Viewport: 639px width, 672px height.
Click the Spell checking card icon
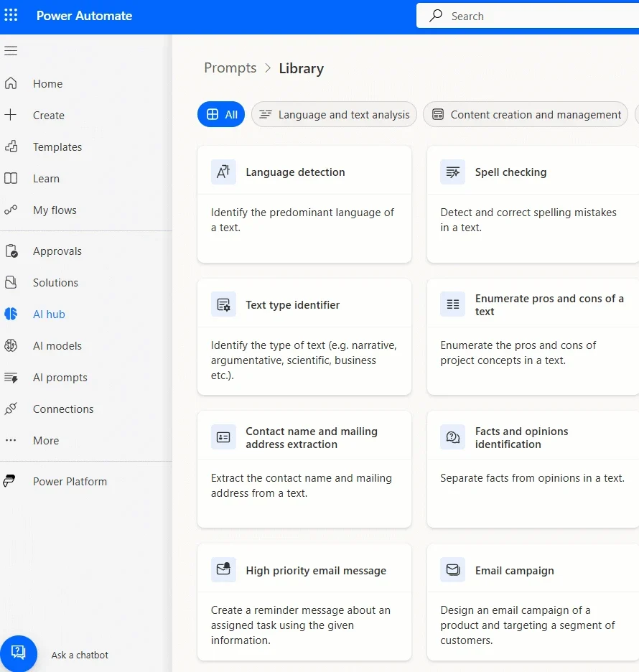(452, 172)
